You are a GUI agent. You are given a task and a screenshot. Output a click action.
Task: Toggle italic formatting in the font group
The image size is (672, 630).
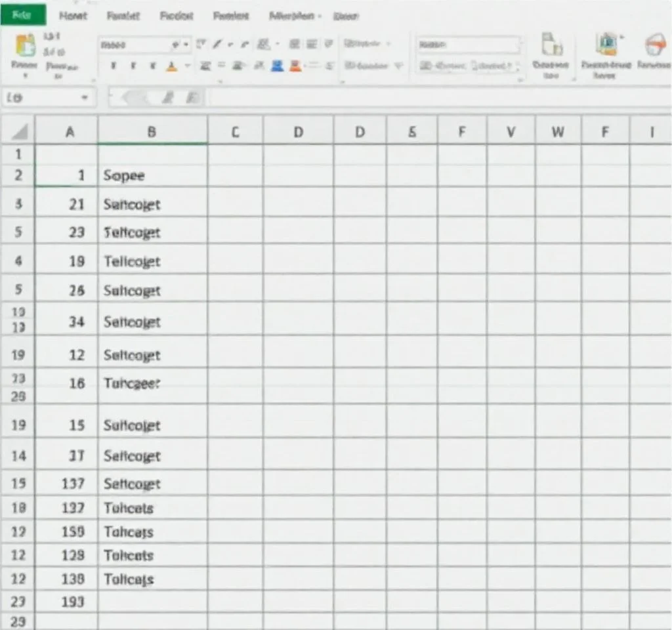[133, 66]
